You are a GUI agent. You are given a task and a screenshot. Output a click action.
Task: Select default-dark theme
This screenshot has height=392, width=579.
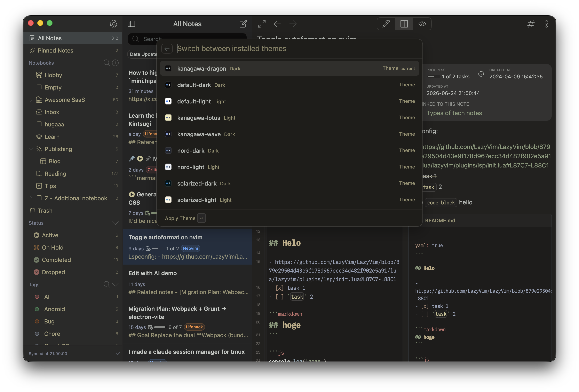(289, 85)
